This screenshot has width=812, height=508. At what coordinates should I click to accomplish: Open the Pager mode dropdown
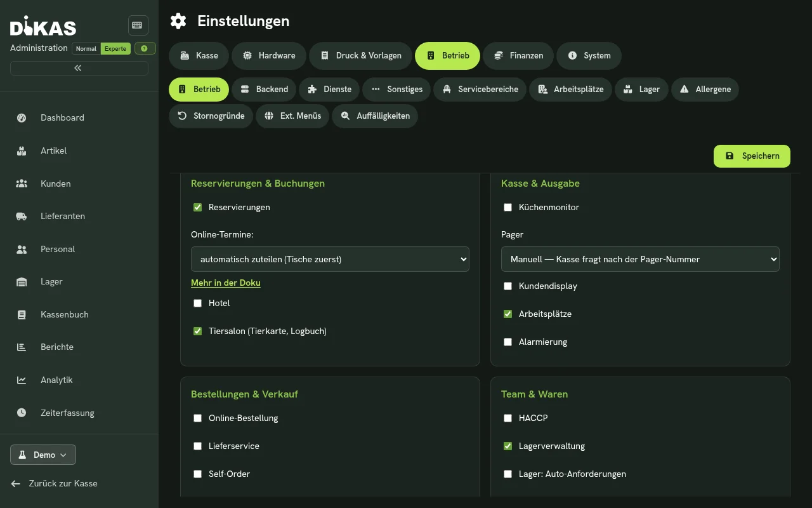pos(640,259)
